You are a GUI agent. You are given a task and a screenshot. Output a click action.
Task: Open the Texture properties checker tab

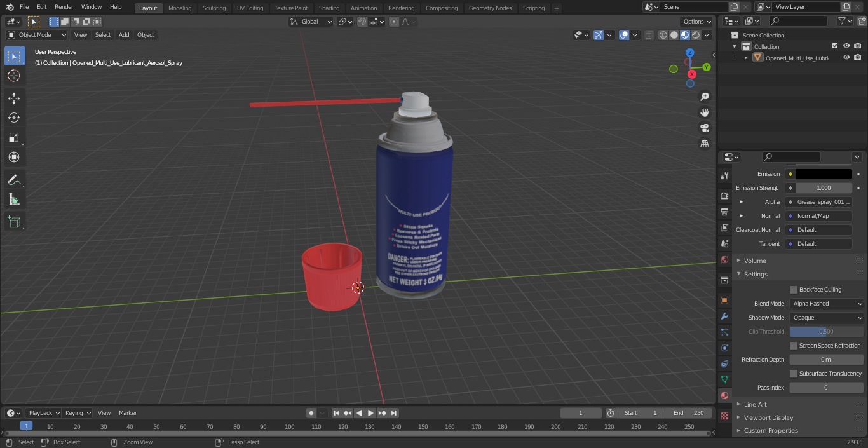724,416
